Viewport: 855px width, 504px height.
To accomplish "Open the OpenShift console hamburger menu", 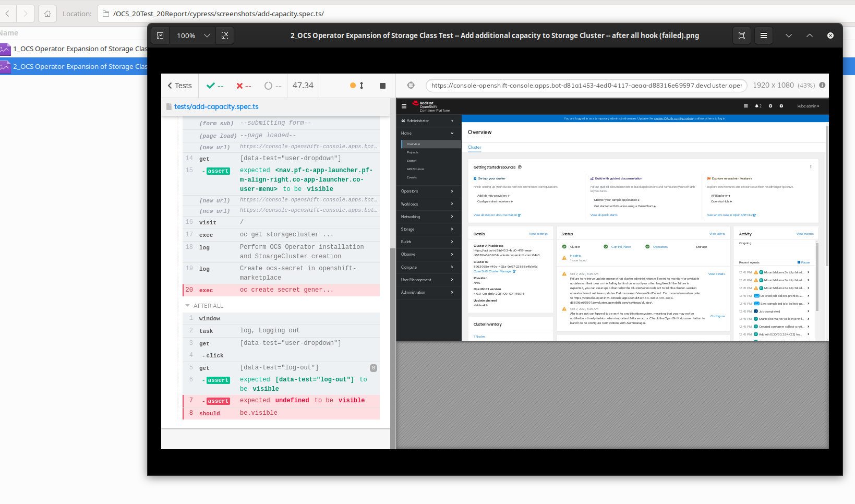I will pyautogui.click(x=403, y=106).
